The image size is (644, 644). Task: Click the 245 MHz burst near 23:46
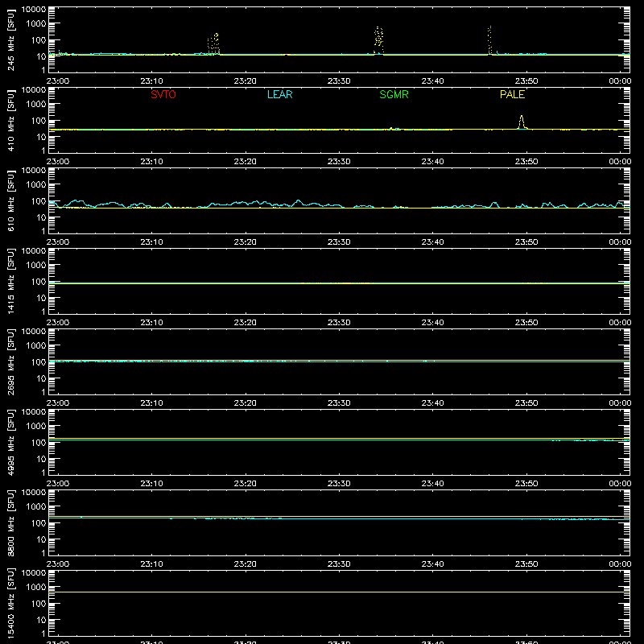click(489, 40)
